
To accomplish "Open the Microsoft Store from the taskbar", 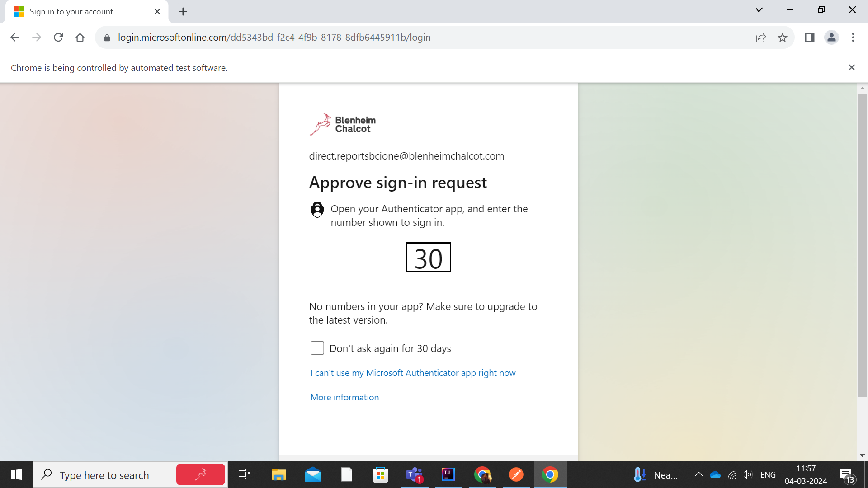I will [380, 474].
